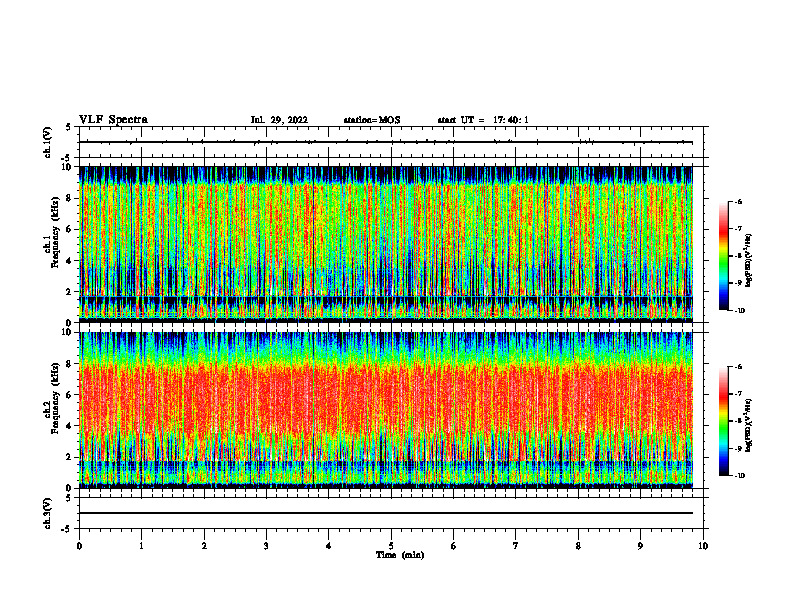Click the 'Time (min)' axis title

(400, 555)
